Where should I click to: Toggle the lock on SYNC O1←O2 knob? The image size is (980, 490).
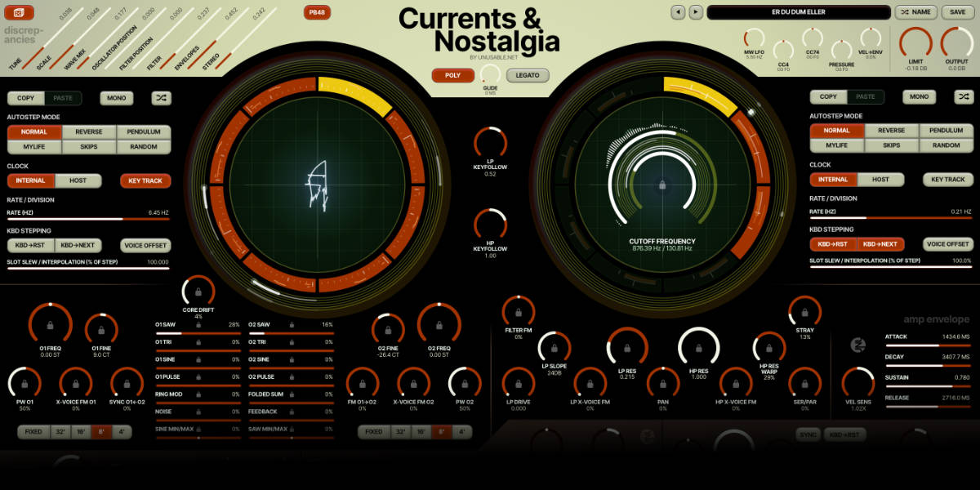(x=127, y=385)
